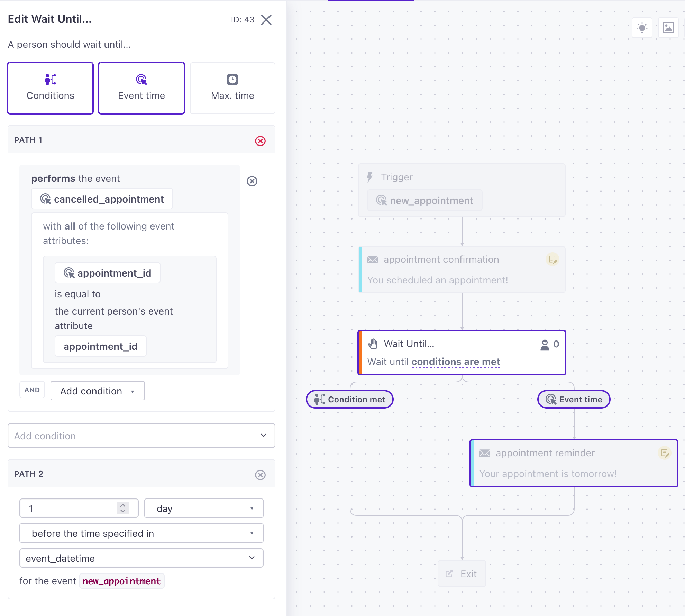
Task: Click the Condition met branch badge
Action: point(349,399)
